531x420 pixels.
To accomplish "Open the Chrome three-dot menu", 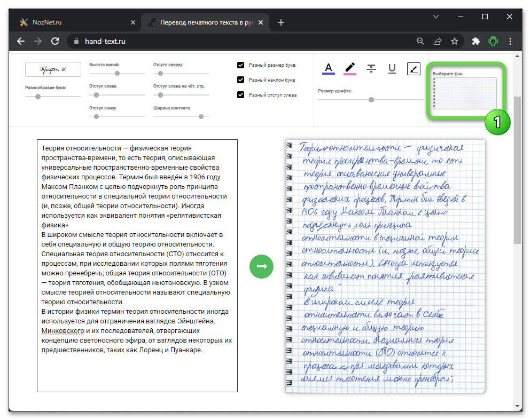I will pyautogui.click(x=511, y=41).
